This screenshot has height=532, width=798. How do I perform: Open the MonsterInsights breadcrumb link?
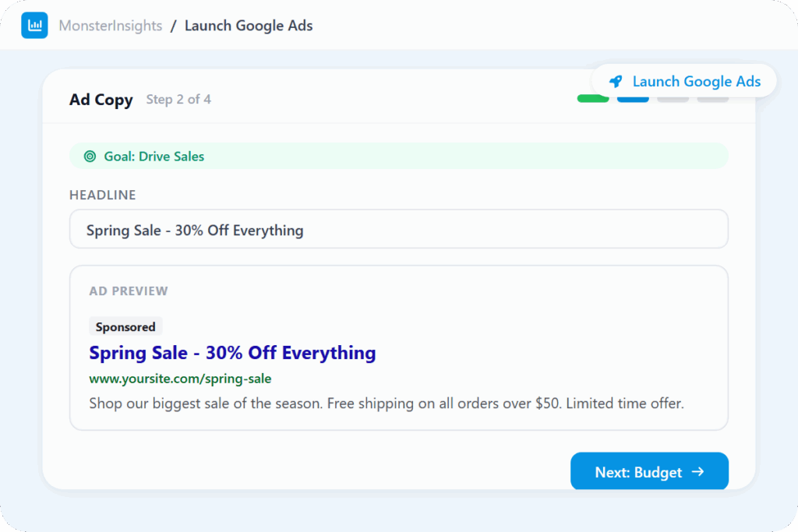[x=110, y=26]
